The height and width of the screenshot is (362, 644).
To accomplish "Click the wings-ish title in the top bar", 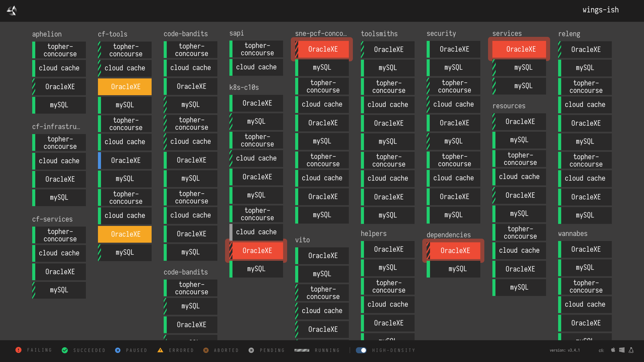I will [600, 10].
